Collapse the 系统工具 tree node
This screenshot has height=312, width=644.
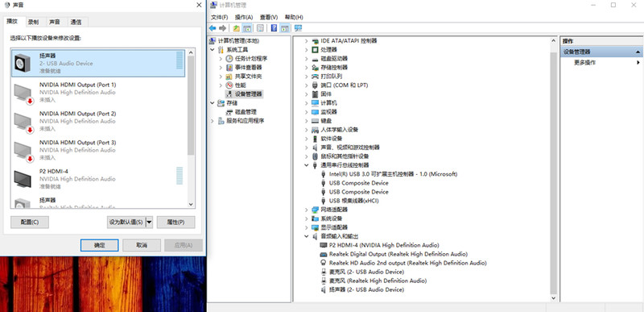[x=213, y=50]
